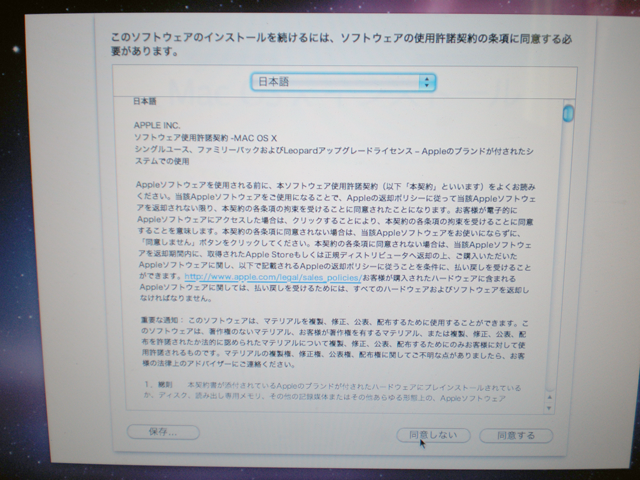Click the 同意しない button
Image resolution: width=640 pixels, height=480 pixels.
tap(433, 435)
